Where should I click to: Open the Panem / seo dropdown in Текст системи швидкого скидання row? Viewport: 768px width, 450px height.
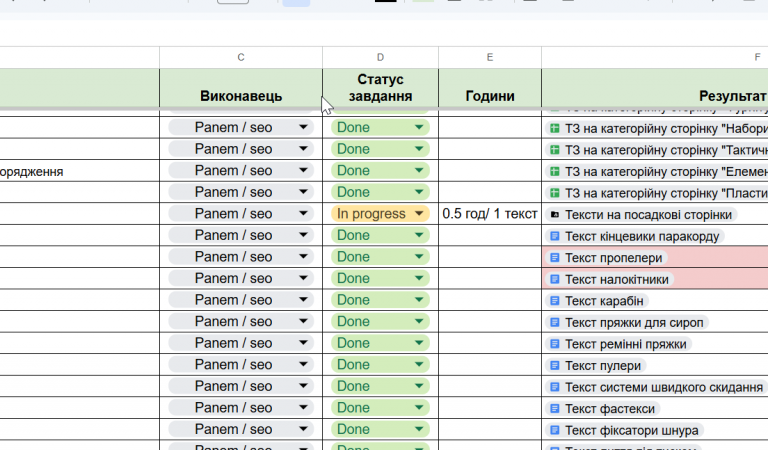click(x=241, y=386)
